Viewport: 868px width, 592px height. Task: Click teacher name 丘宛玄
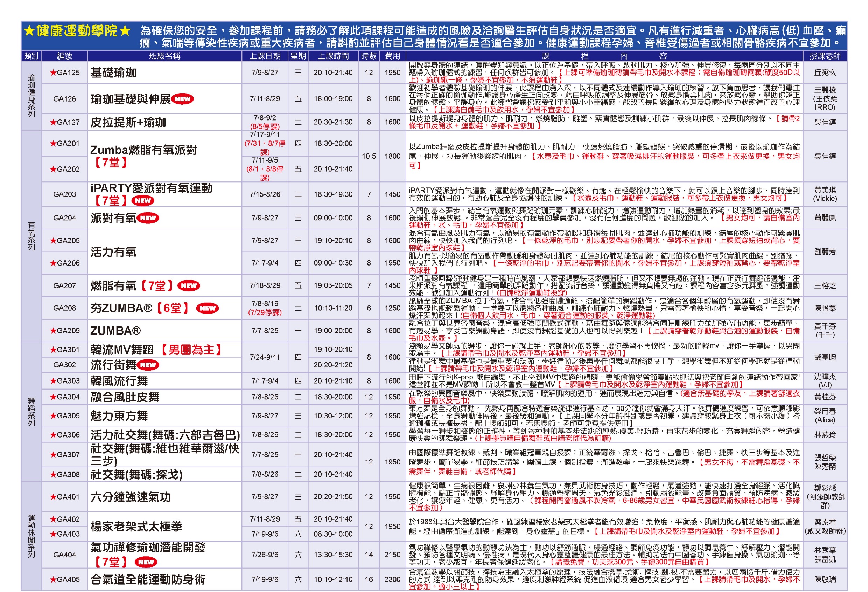tap(825, 73)
